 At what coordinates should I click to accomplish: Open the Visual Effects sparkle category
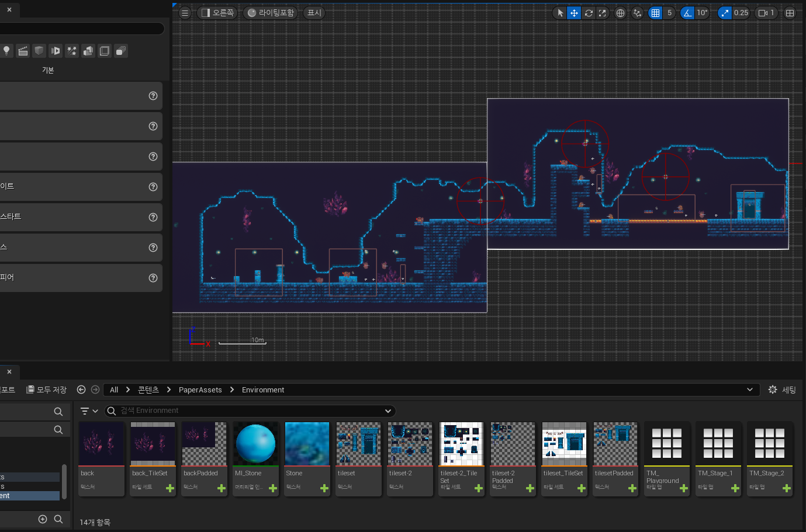point(72,51)
